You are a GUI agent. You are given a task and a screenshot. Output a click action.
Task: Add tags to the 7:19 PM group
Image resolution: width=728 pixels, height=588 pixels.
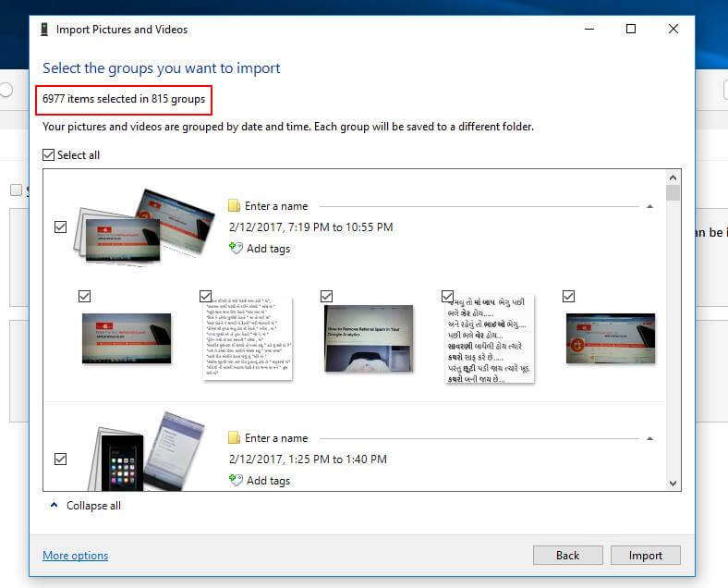tap(268, 249)
